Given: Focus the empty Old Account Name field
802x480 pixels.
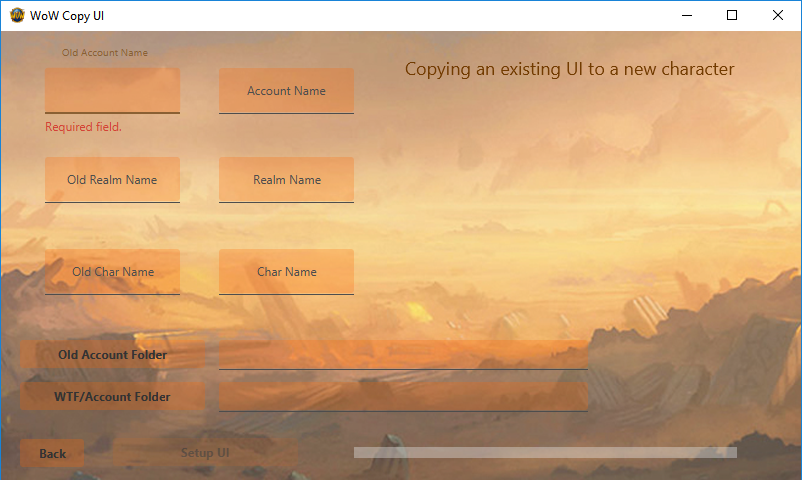Looking at the screenshot, I should click(113, 91).
